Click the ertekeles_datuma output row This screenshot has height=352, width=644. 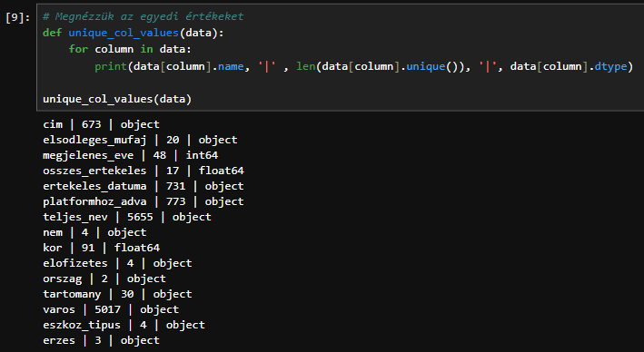144,186
